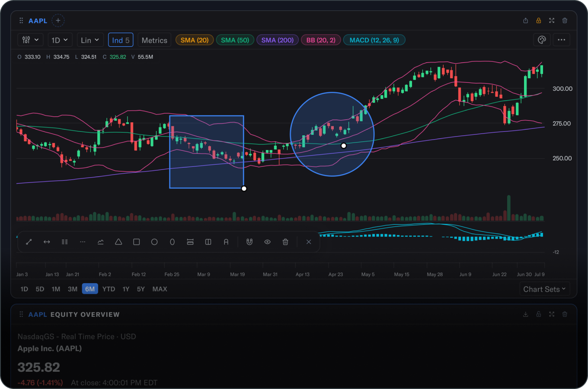Open the Chart Sets dropdown
The height and width of the screenshot is (389, 588).
point(545,289)
